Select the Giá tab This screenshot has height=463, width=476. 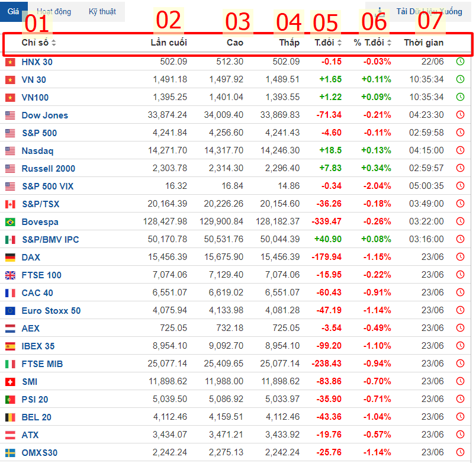14,11
